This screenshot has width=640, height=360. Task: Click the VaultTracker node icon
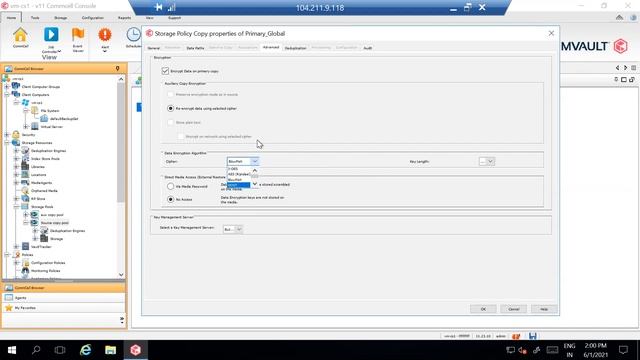click(x=25, y=247)
